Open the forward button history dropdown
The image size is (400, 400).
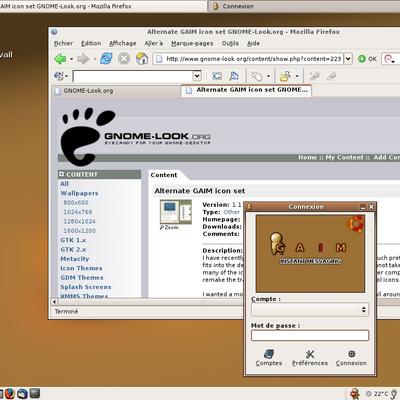coord(95,59)
